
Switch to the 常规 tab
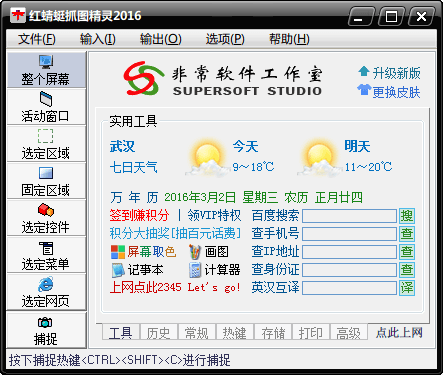(x=197, y=332)
